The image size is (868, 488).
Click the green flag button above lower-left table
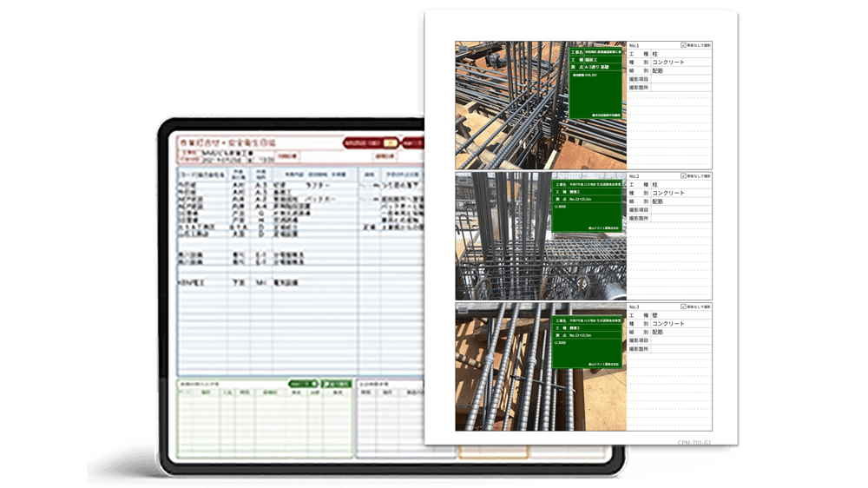coord(336,383)
